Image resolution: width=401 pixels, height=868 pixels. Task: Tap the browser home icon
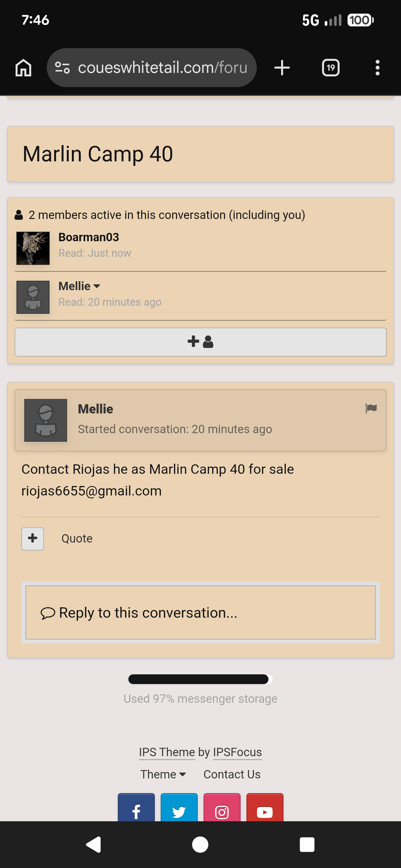(23, 68)
